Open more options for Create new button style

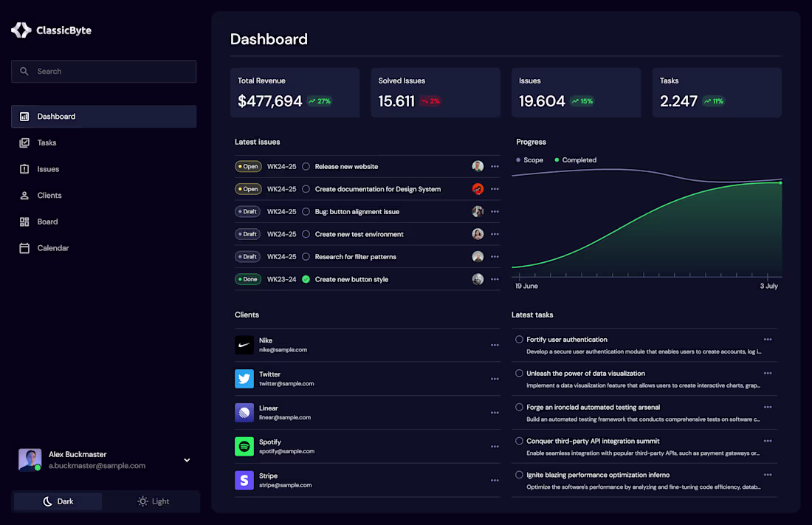click(495, 279)
